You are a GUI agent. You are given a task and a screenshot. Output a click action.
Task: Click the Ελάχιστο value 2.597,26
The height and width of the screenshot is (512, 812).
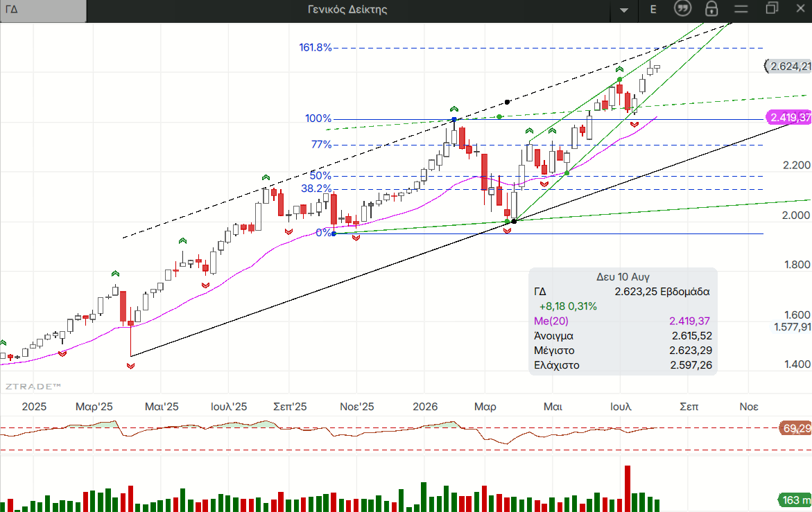(691, 365)
